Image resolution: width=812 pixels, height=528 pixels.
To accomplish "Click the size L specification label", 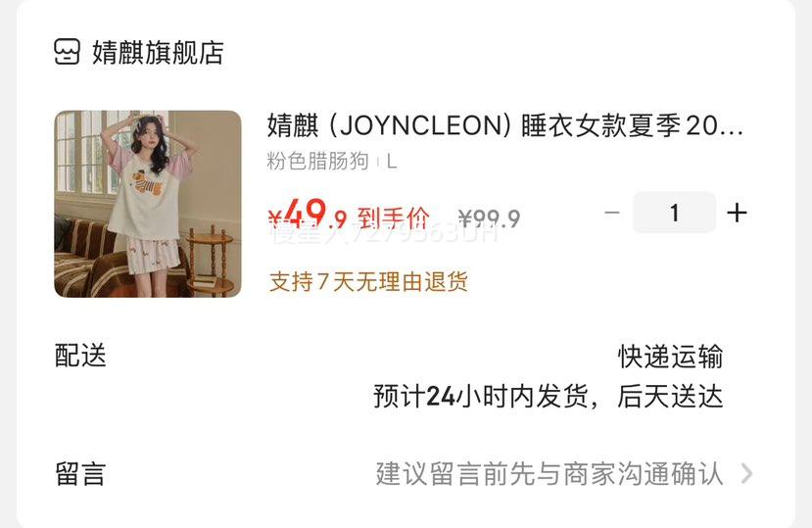I will 392,162.
